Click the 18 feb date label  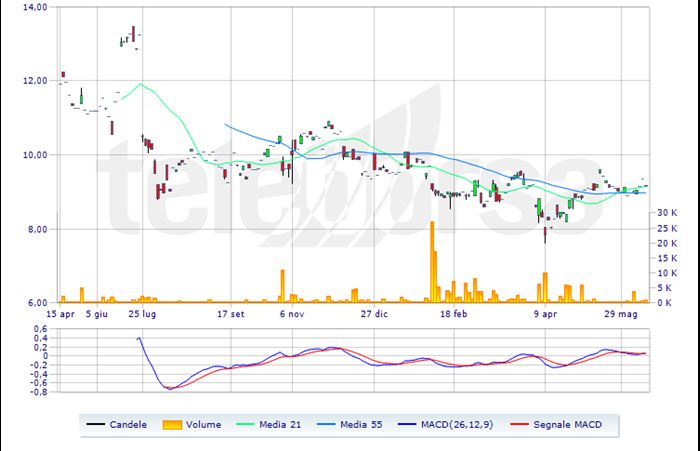(x=454, y=314)
